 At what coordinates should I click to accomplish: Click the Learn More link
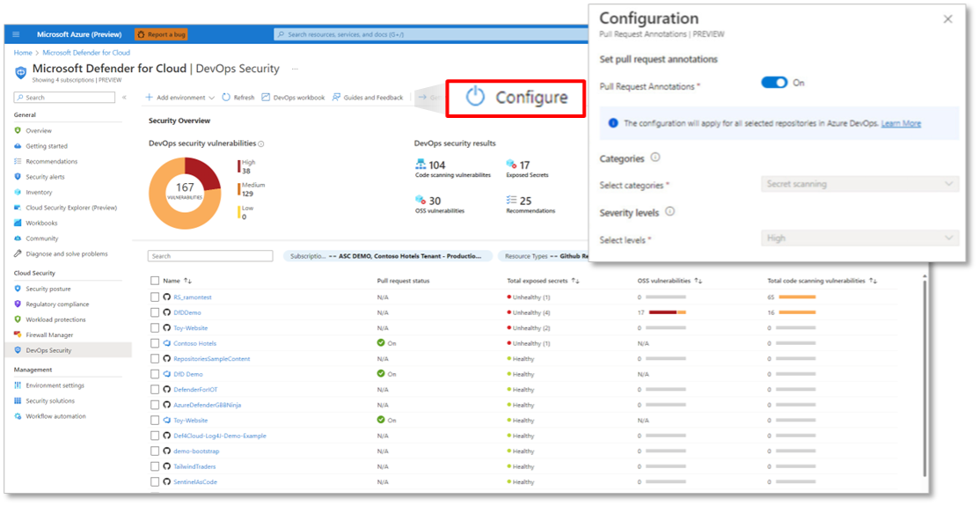pos(901,124)
